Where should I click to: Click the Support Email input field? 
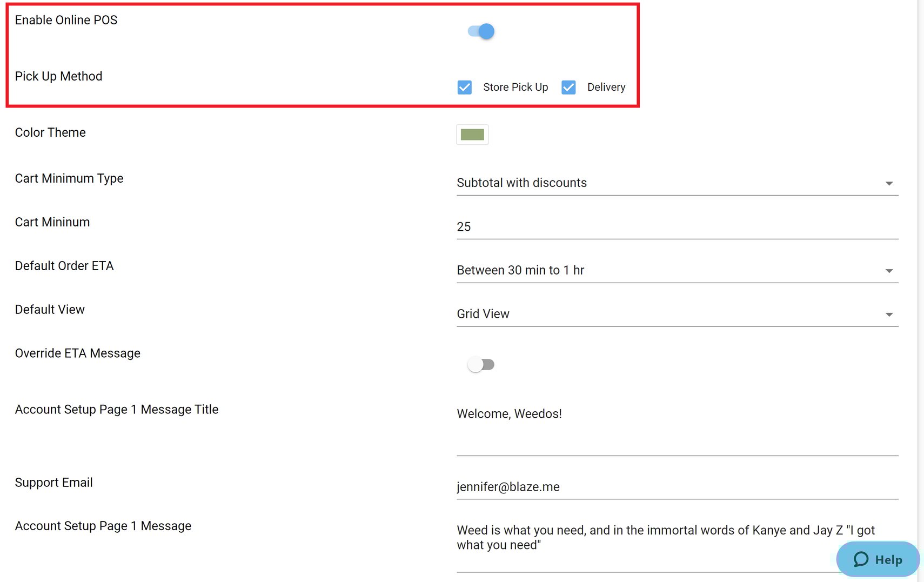click(x=677, y=487)
